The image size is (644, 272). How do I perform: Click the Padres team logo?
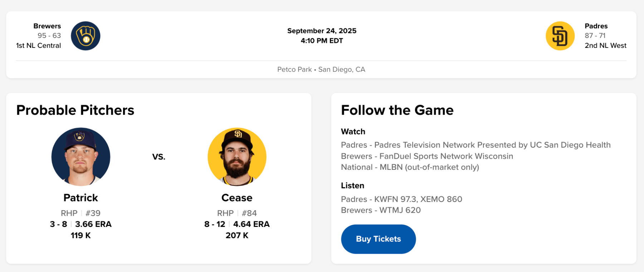pyautogui.click(x=560, y=36)
